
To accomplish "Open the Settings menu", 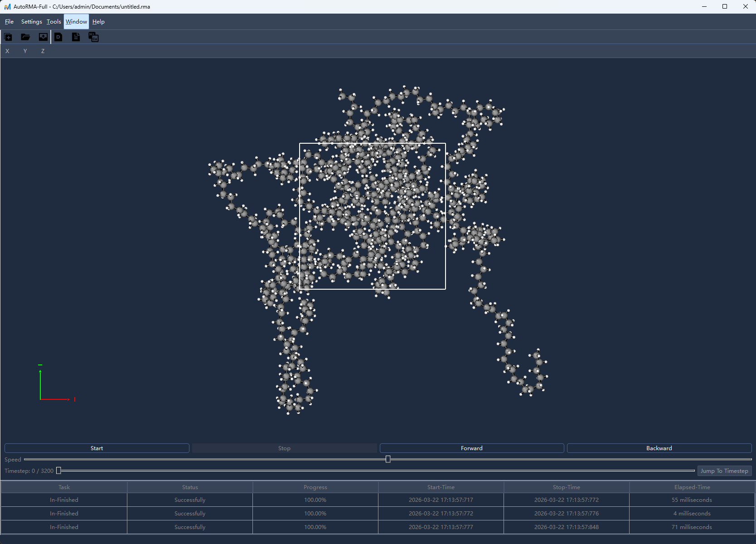I will point(31,22).
